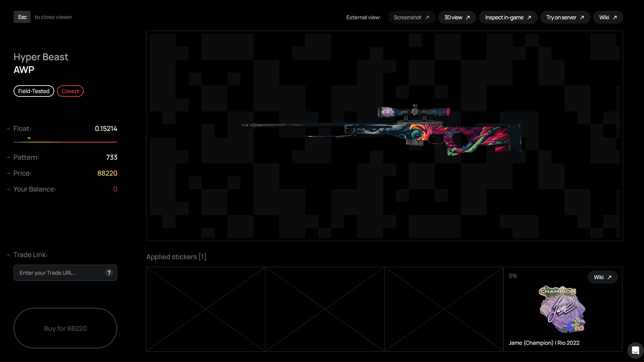Viewport: 644px width, 362px height.
Task: Click the help question mark beside Trade URL
Action: coord(109,273)
